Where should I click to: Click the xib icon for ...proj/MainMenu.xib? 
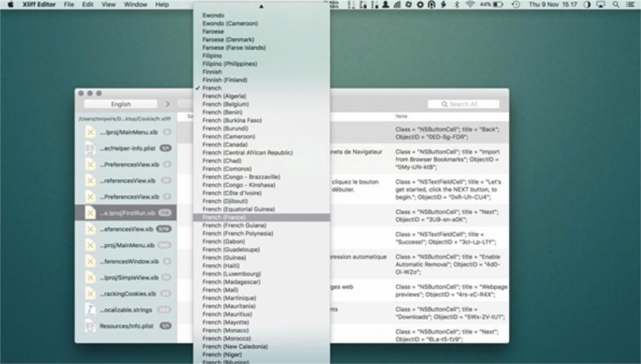pyautogui.click(x=90, y=245)
